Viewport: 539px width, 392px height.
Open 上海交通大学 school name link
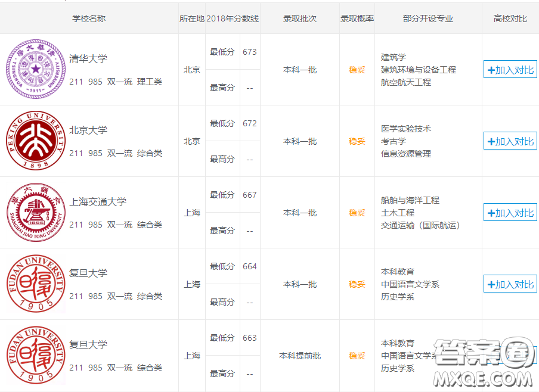pyautogui.click(x=98, y=202)
